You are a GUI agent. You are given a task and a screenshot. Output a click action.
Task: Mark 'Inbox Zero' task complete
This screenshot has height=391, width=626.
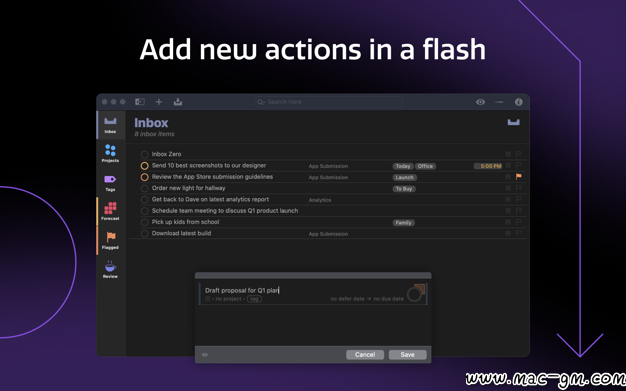coord(145,154)
